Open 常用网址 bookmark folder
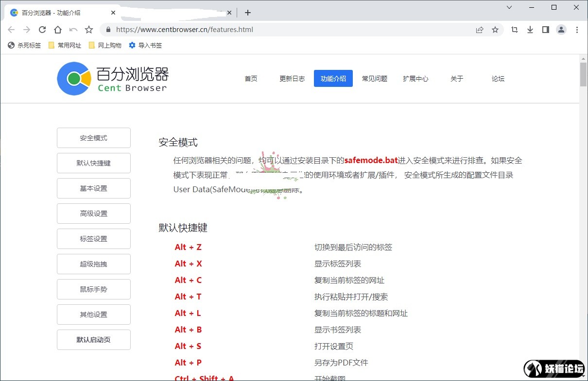 tap(65, 45)
